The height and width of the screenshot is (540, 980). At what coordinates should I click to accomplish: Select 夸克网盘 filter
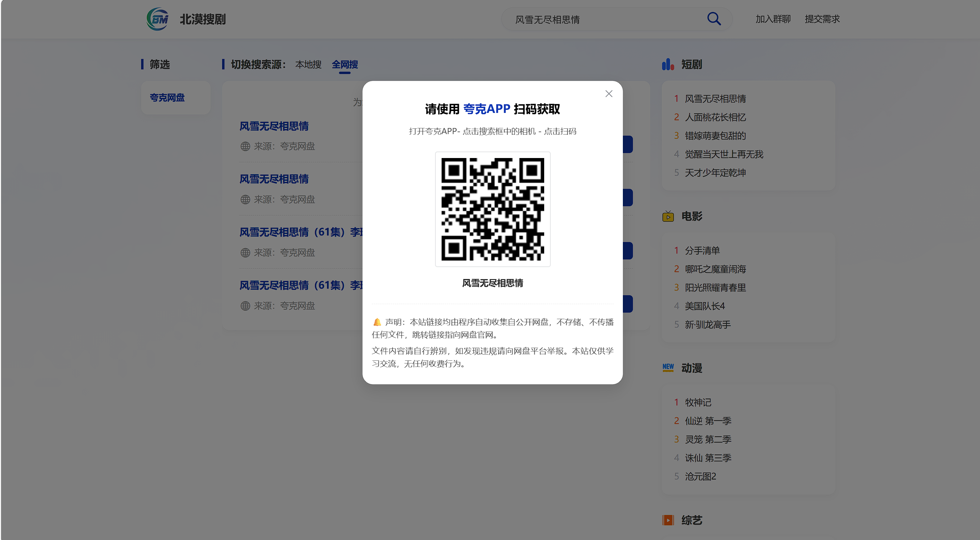(x=167, y=98)
